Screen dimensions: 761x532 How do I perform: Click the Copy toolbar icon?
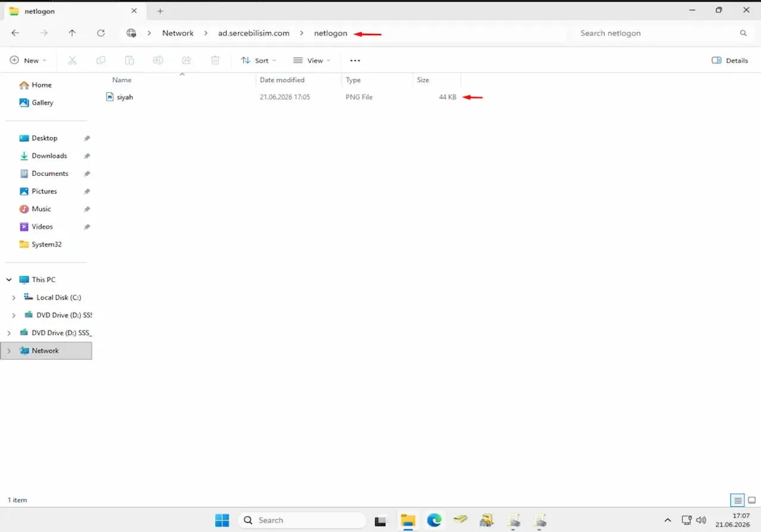[101, 60]
